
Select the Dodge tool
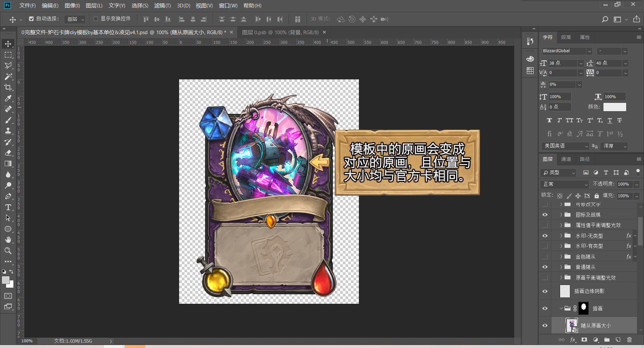[x=8, y=185]
